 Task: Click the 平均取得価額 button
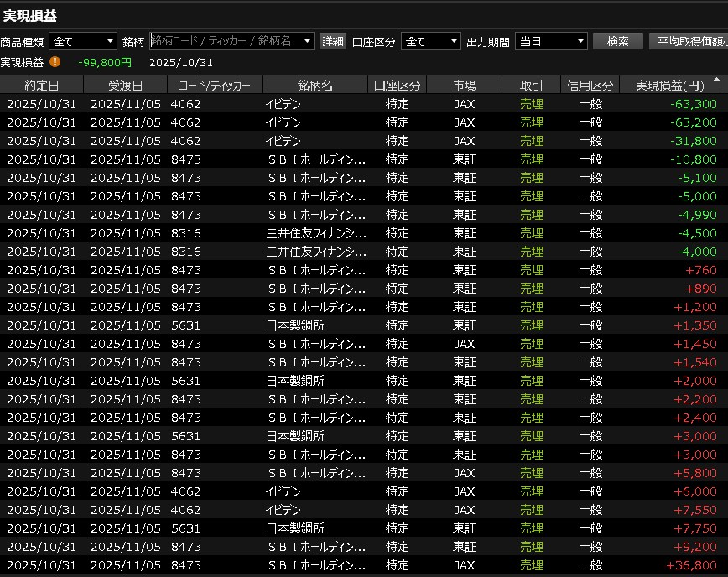[x=688, y=41]
